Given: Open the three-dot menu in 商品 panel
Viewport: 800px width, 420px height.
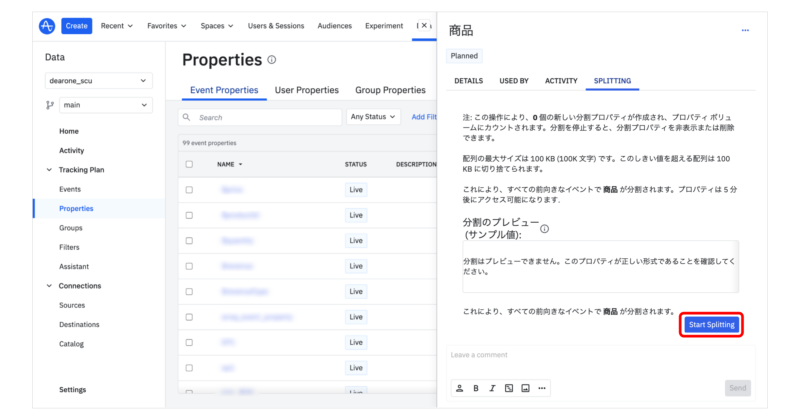Looking at the screenshot, I should tap(744, 31).
